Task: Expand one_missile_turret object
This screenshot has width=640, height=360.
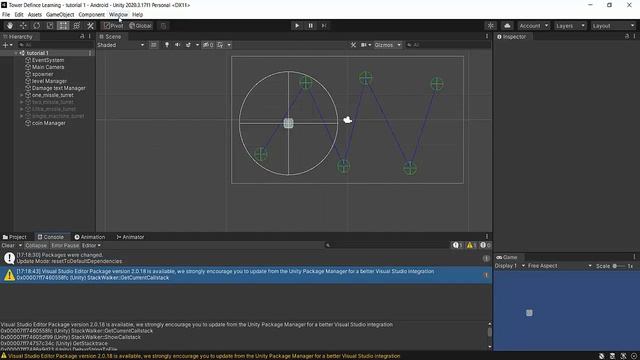Action: coord(22,95)
